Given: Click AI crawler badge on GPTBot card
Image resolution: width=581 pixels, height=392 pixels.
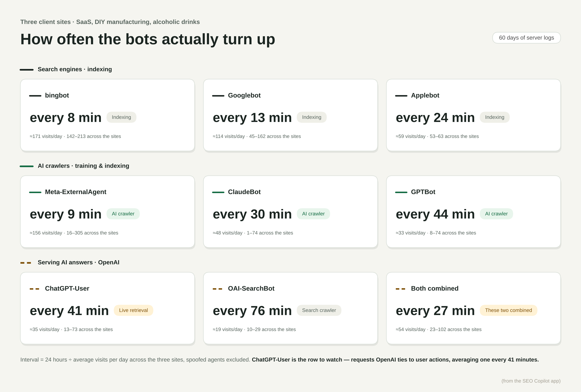Looking at the screenshot, I should 496,214.
